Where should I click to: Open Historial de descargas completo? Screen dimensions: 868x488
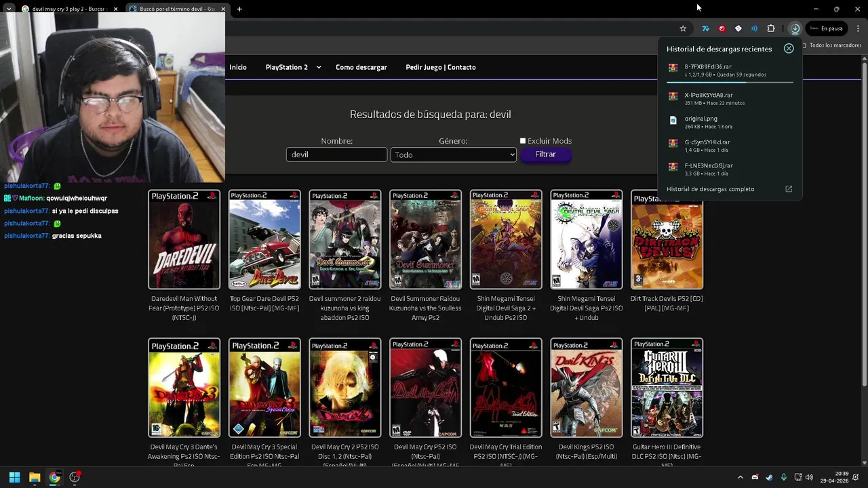pyautogui.click(x=710, y=189)
